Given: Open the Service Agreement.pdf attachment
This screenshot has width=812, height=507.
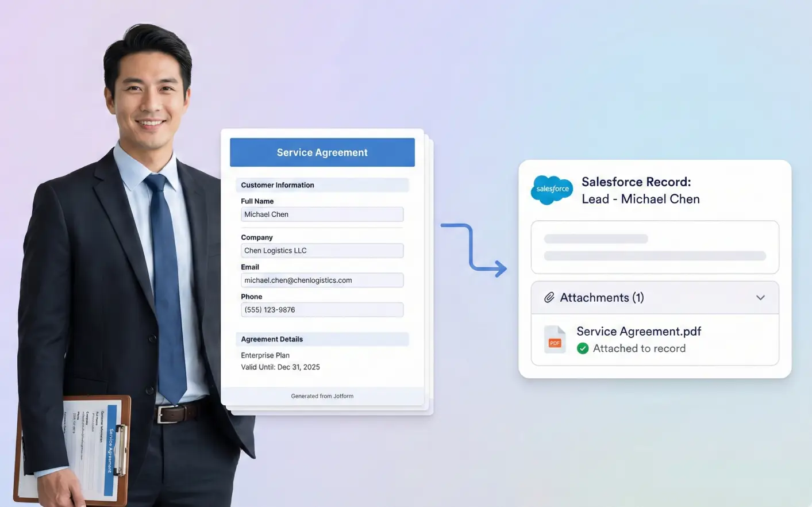Looking at the screenshot, I should pyautogui.click(x=638, y=331).
